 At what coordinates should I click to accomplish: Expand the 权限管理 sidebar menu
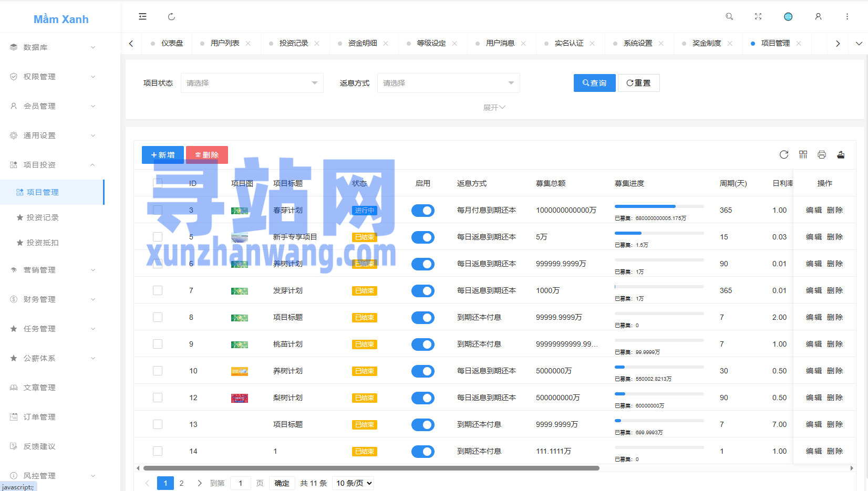coord(53,77)
